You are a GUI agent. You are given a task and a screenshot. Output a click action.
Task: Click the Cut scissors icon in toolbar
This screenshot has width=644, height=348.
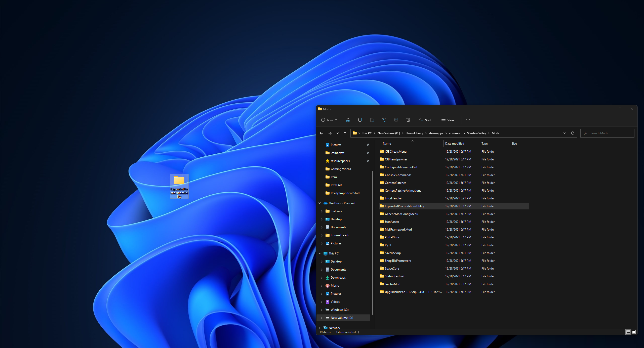click(x=348, y=120)
